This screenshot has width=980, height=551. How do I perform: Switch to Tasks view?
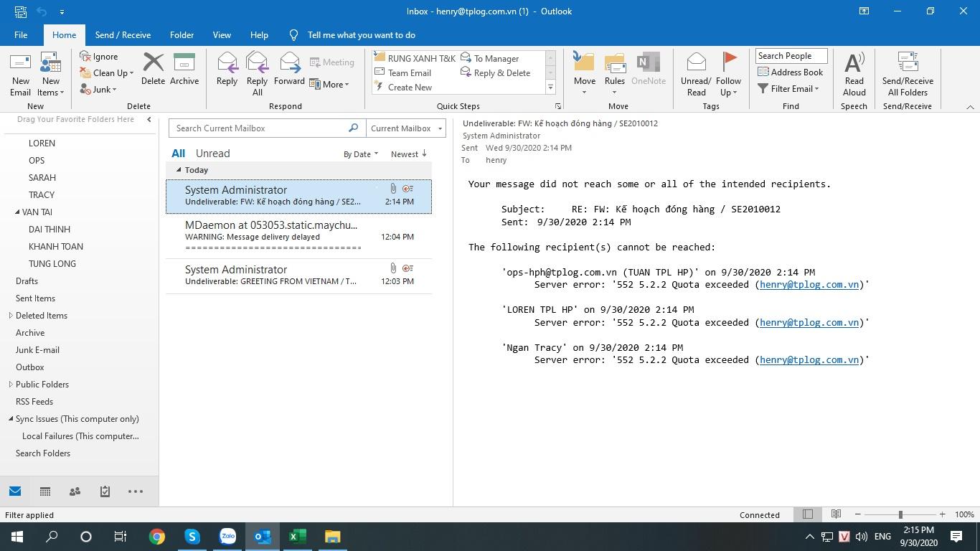[x=105, y=491]
